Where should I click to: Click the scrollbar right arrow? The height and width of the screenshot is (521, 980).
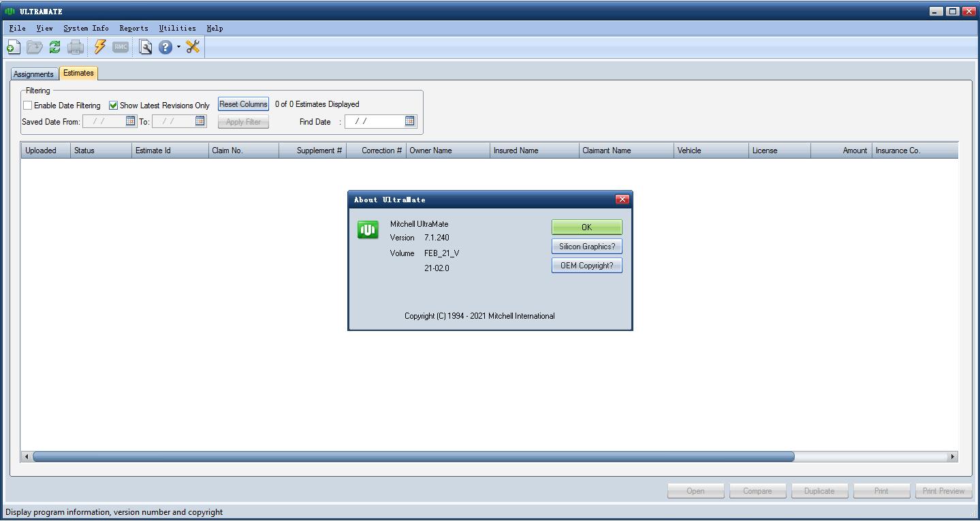pos(952,456)
